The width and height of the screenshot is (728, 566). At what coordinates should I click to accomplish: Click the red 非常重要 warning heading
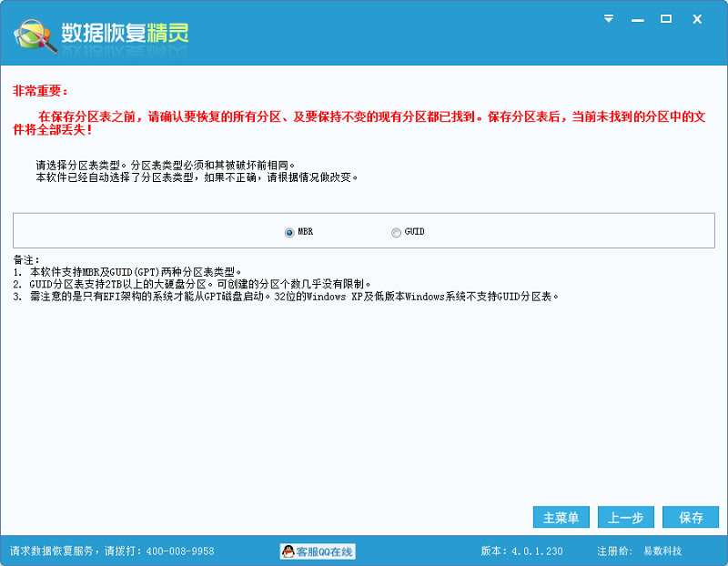[x=41, y=91]
